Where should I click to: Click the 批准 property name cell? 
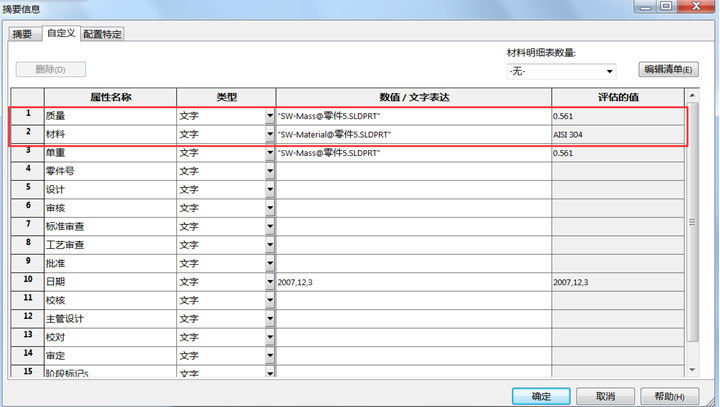pyautogui.click(x=110, y=264)
